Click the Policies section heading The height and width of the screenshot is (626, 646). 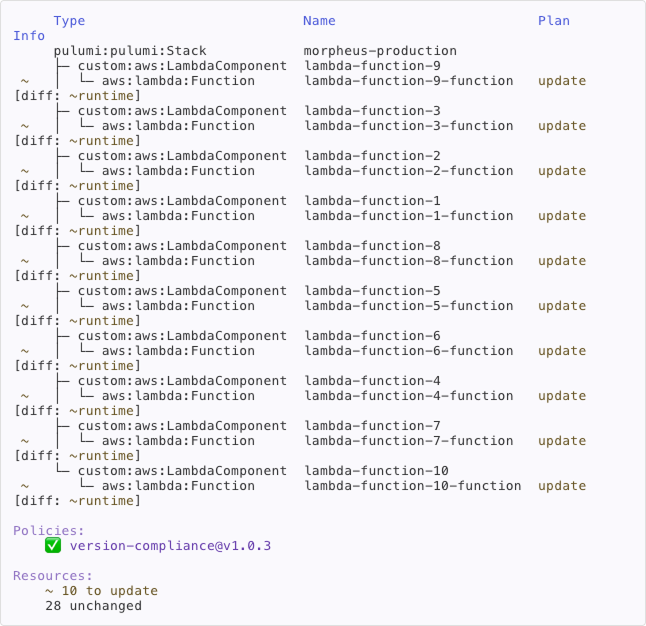coord(49,531)
